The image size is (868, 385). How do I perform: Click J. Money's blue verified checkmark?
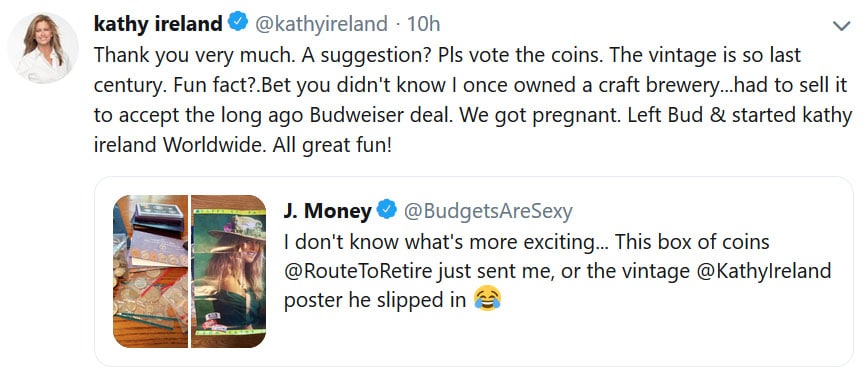click(x=387, y=210)
